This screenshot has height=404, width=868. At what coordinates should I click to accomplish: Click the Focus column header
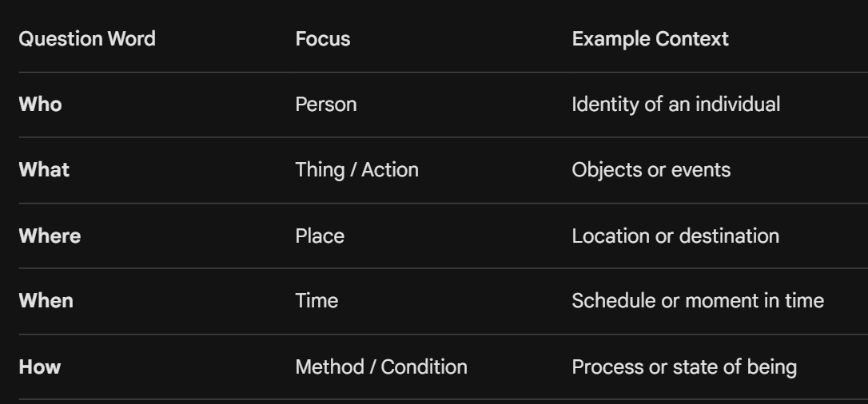(322, 39)
